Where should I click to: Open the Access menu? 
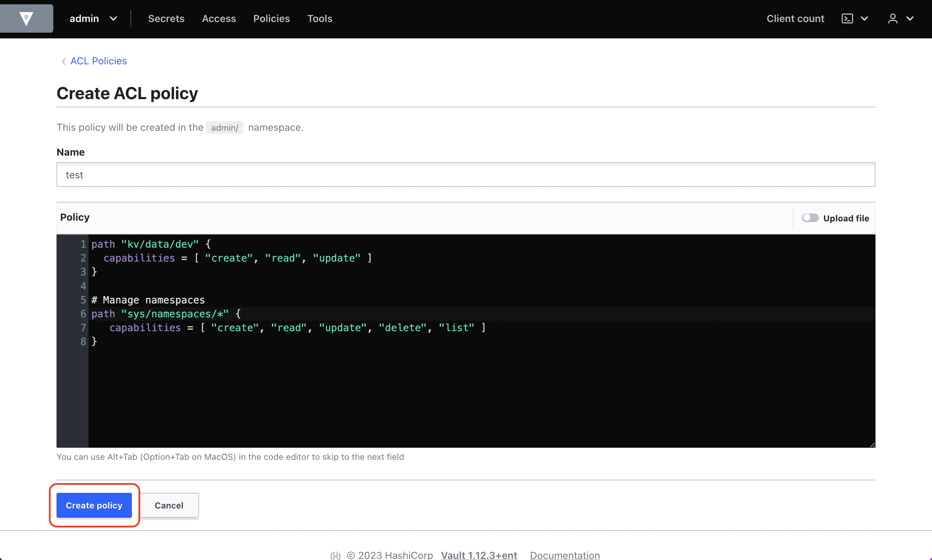click(219, 18)
